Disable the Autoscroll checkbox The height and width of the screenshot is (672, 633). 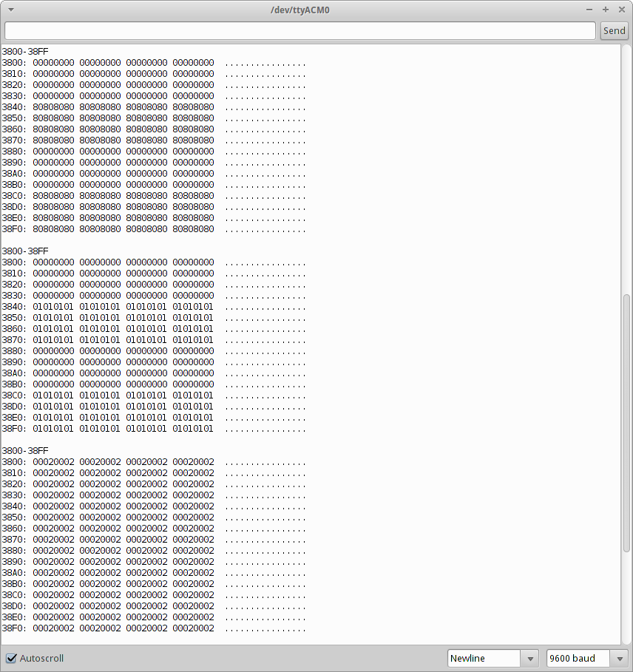[11, 658]
